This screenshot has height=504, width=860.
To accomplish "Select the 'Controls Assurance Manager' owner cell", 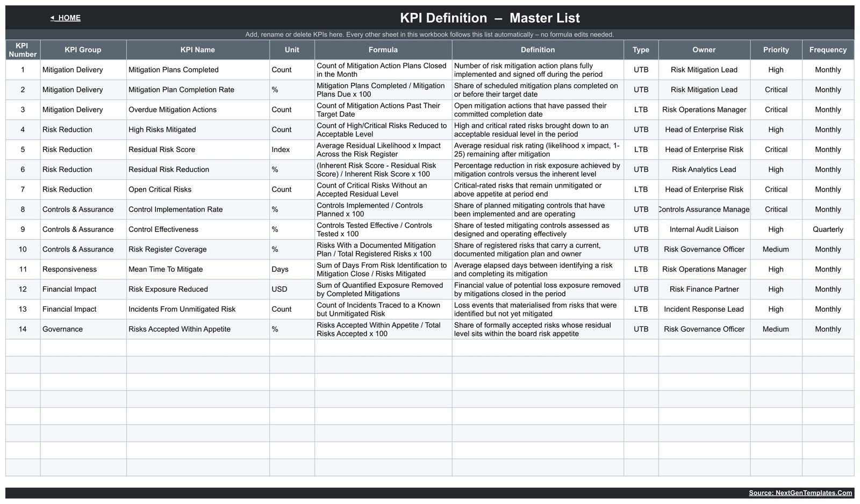I will coord(704,210).
